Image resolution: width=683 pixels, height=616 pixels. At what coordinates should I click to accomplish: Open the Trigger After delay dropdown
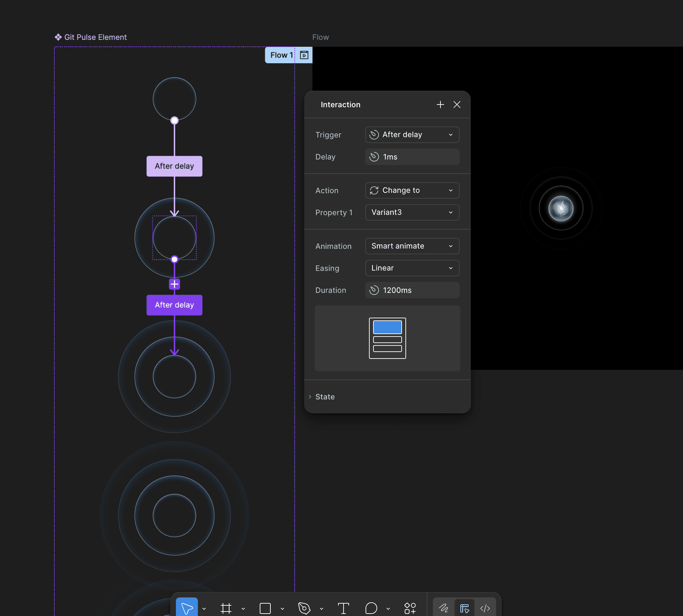tap(412, 135)
